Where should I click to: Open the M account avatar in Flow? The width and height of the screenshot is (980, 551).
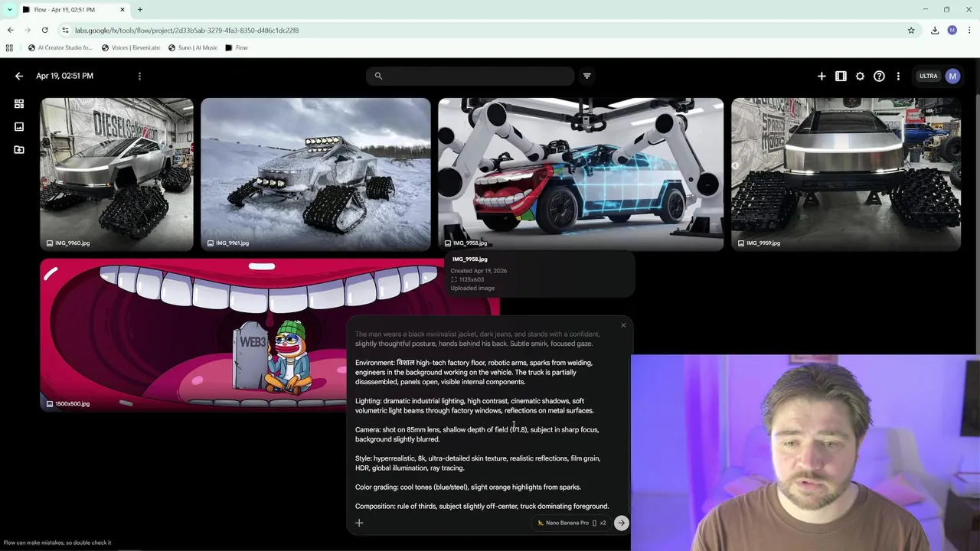952,76
